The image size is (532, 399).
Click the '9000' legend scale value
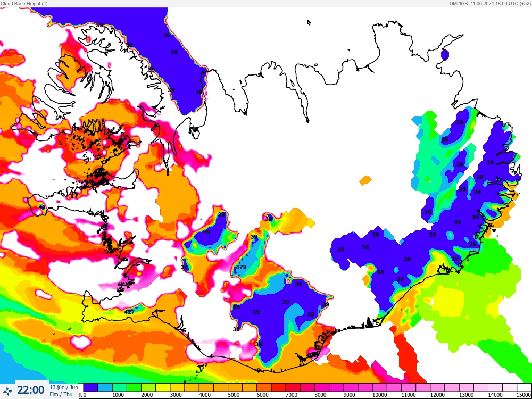click(x=349, y=395)
